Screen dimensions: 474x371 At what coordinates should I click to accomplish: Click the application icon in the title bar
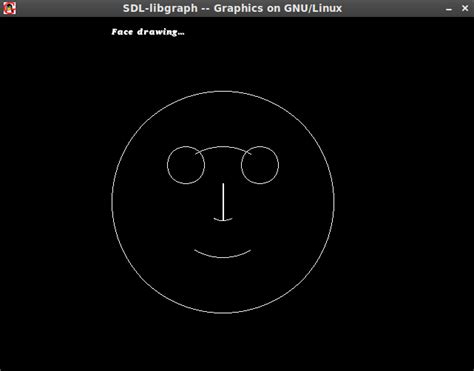pos(9,8)
